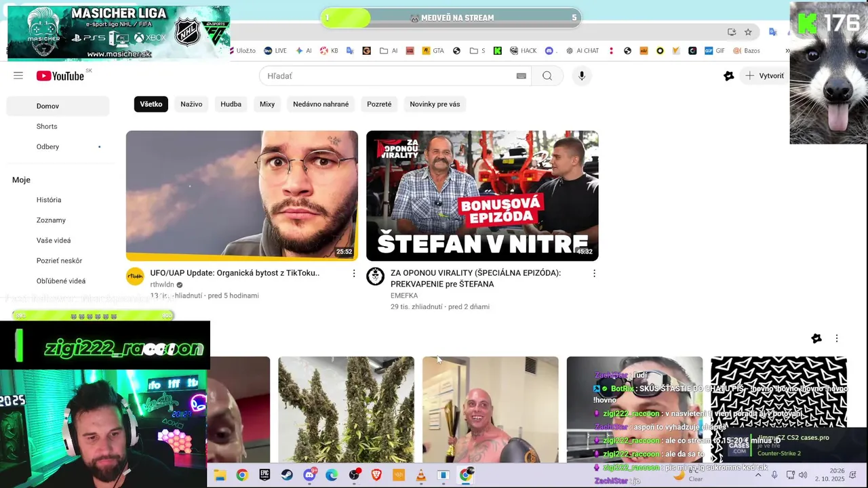Open the rthwldn channel avatar
Image resolution: width=868 pixels, height=488 pixels.
point(135,276)
